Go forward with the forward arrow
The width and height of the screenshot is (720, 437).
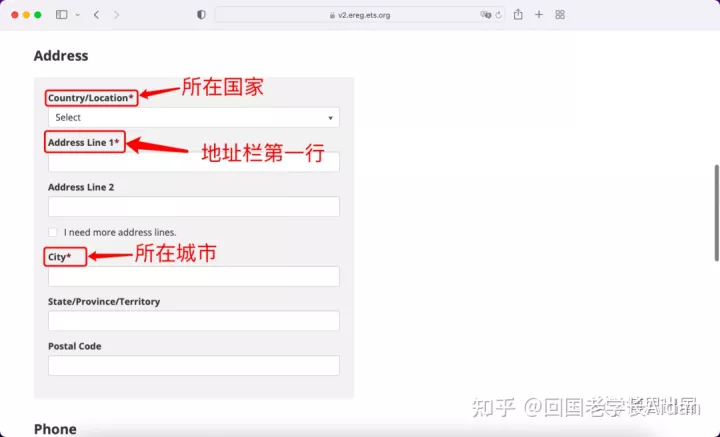click(117, 15)
